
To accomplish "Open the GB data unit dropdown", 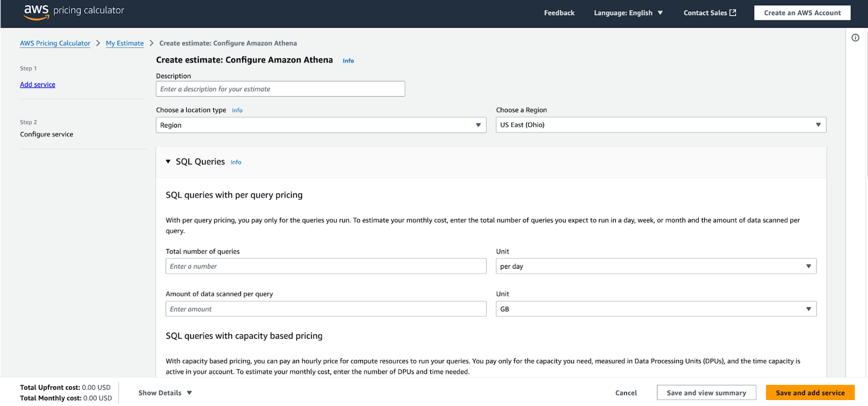I will click(655, 309).
